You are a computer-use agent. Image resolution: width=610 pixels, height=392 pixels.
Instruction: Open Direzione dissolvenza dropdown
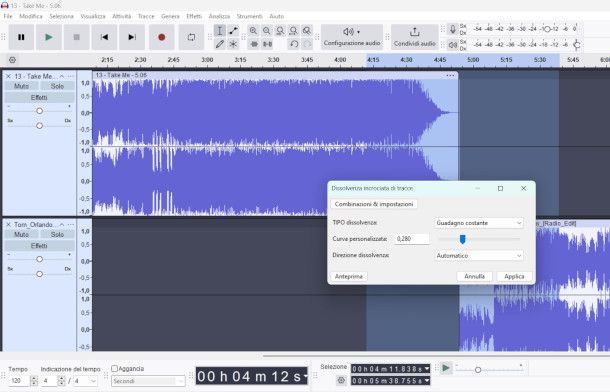coord(479,256)
